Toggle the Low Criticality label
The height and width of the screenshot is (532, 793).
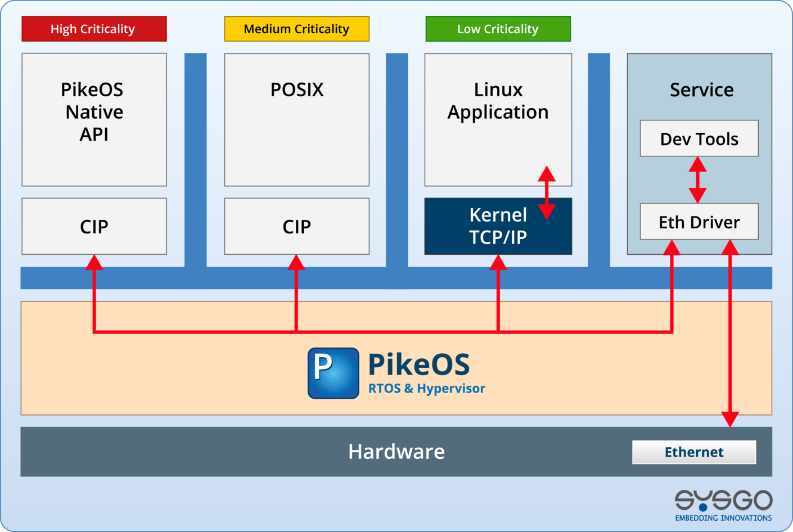coord(498,29)
